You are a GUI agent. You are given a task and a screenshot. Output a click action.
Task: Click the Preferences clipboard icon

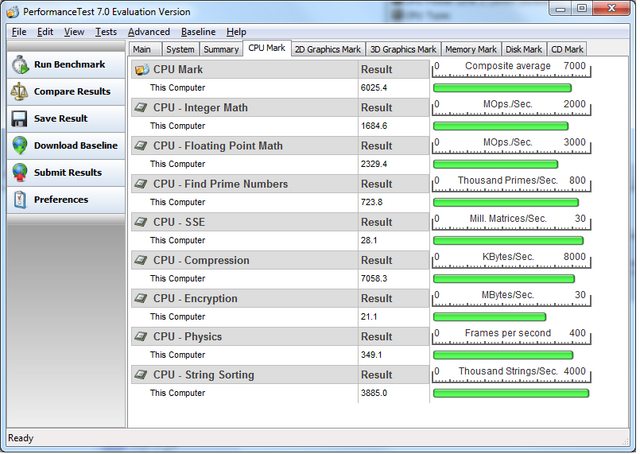point(20,200)
